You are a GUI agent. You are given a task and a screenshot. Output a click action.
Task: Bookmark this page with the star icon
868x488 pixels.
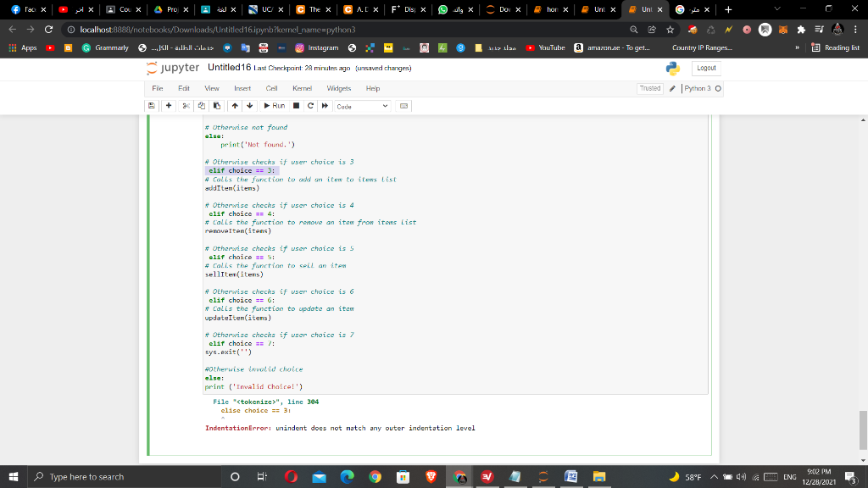[x=670, y=30]
